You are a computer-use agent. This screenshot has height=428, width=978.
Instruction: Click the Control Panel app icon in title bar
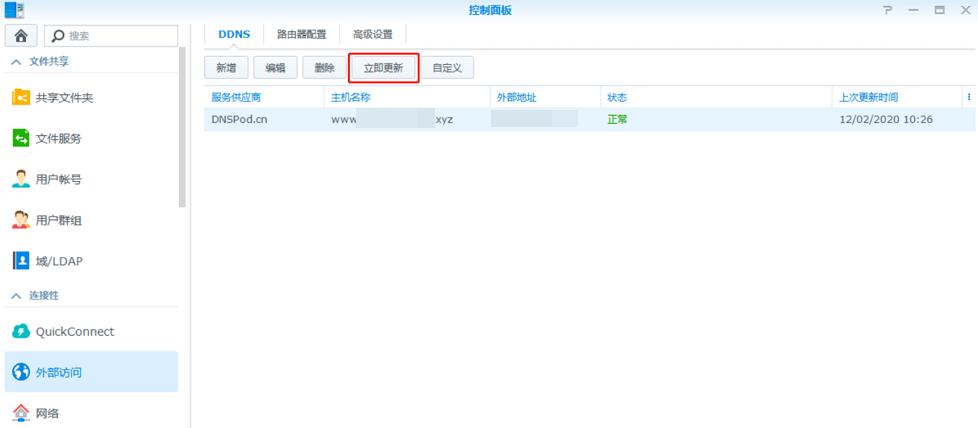point(14,10)
